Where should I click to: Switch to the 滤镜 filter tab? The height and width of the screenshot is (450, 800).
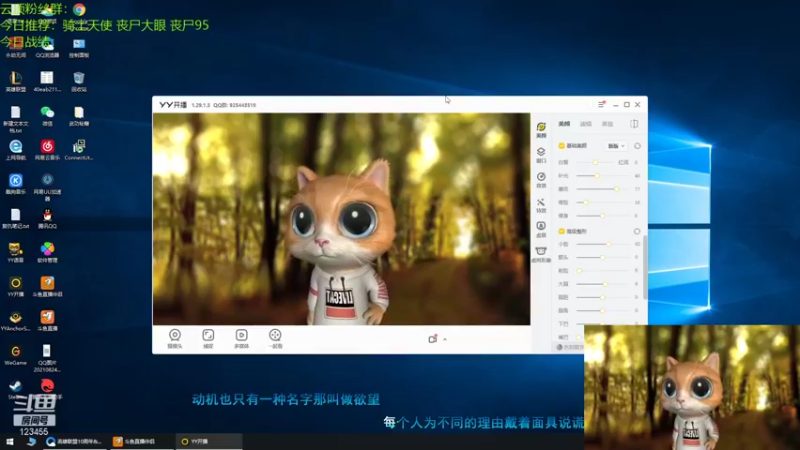tap(586, 124)
